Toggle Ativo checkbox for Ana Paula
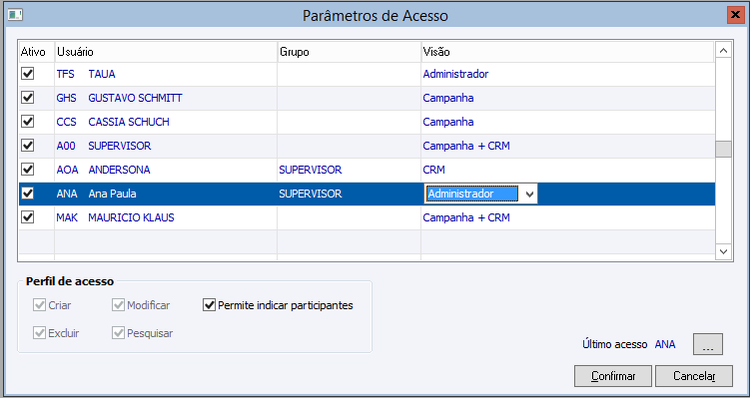Screen dimensions: 750x398 pos(28,193)
